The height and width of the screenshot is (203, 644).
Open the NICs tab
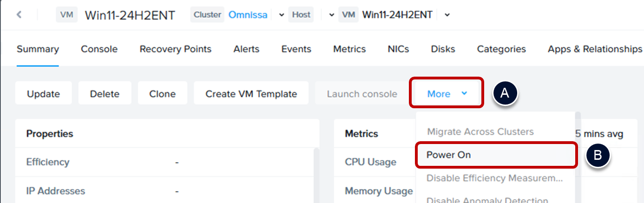click(398, 49)
